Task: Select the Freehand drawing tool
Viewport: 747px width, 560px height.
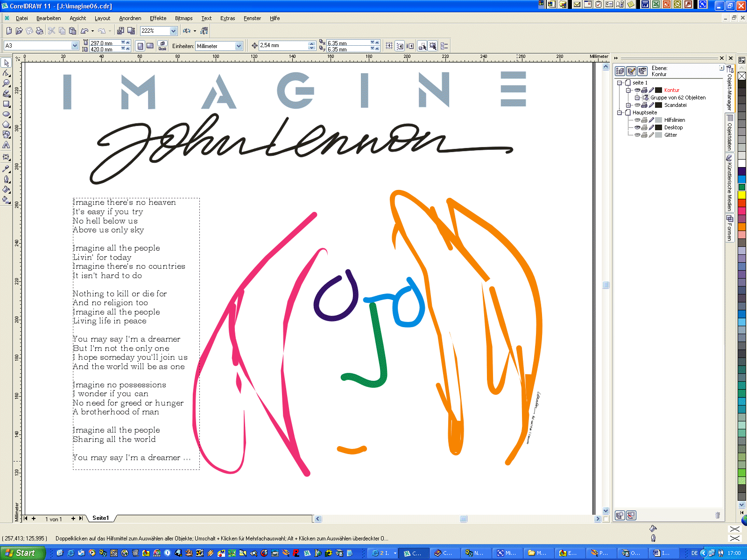Action: point(7,93)
